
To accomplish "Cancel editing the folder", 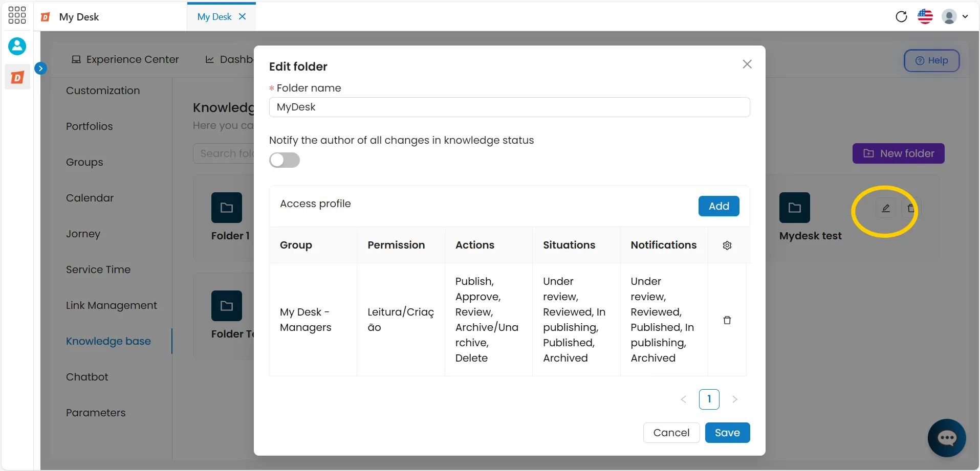I will coord(671,433).
